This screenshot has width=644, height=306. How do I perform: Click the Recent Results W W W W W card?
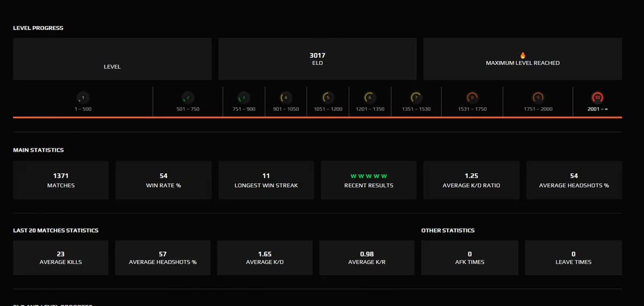(x=369, y=180)
